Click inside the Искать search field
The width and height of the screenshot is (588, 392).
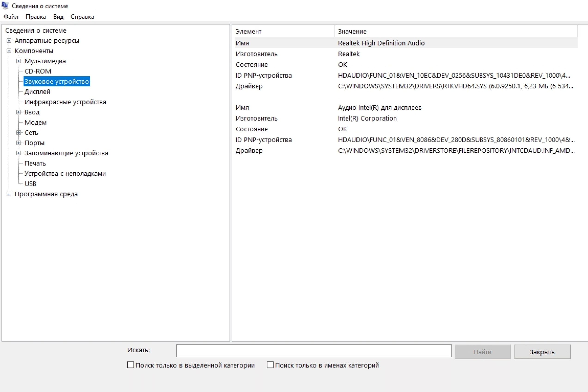click(x=313, y=351)
